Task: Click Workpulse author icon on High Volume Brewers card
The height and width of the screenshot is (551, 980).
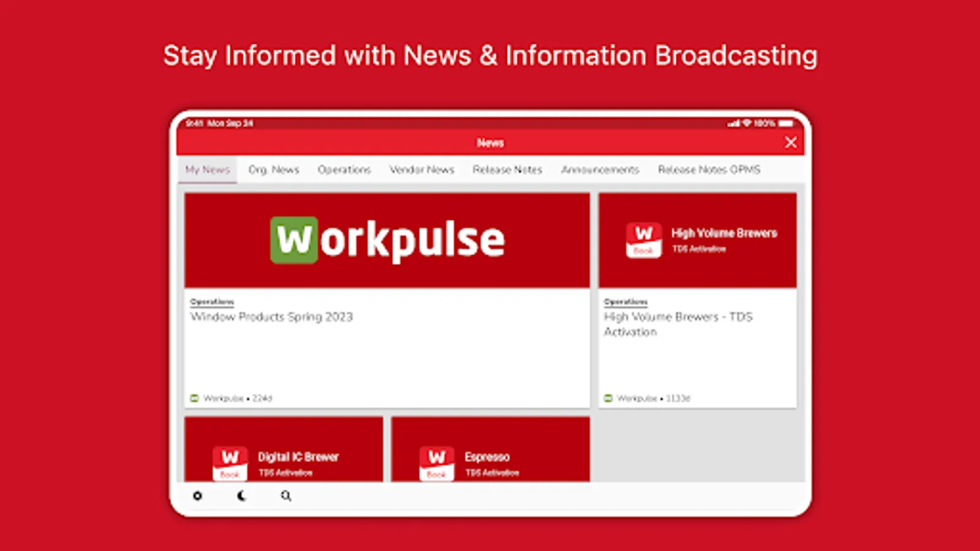Action: [608, 399]
